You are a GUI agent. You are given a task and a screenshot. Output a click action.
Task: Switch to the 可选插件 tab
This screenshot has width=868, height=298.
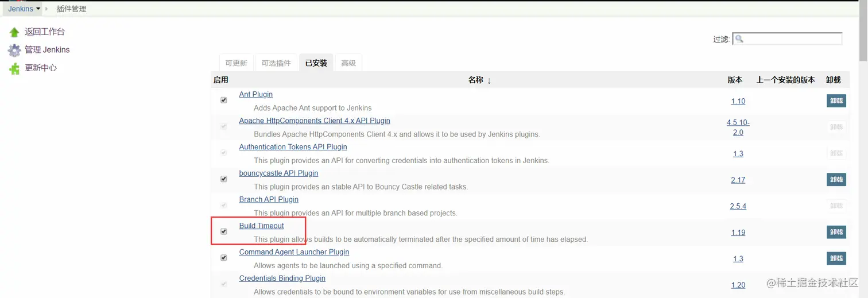pos(276,63)
